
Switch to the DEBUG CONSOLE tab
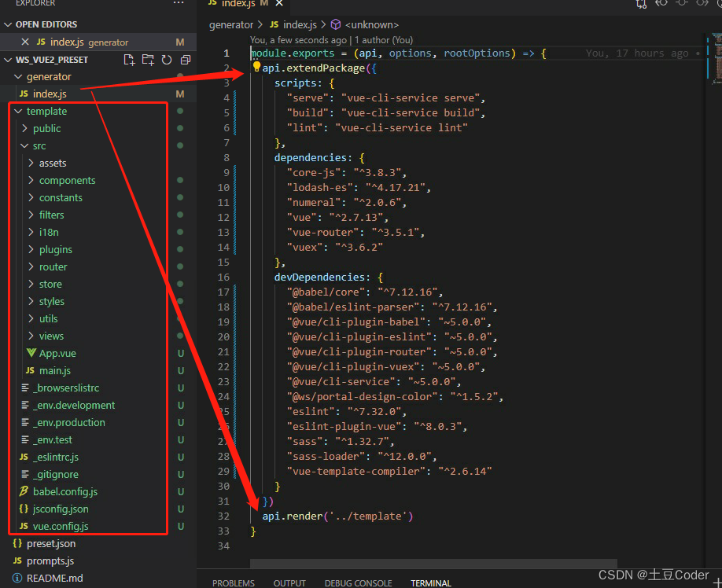coord(358,583)
